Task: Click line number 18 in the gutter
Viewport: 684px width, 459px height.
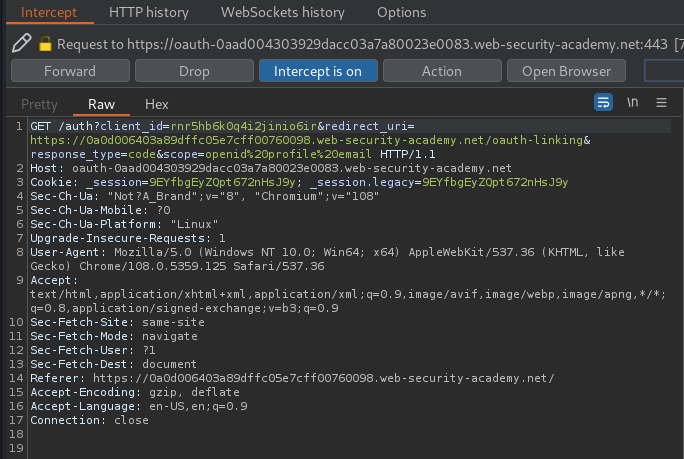Action: 16,434
